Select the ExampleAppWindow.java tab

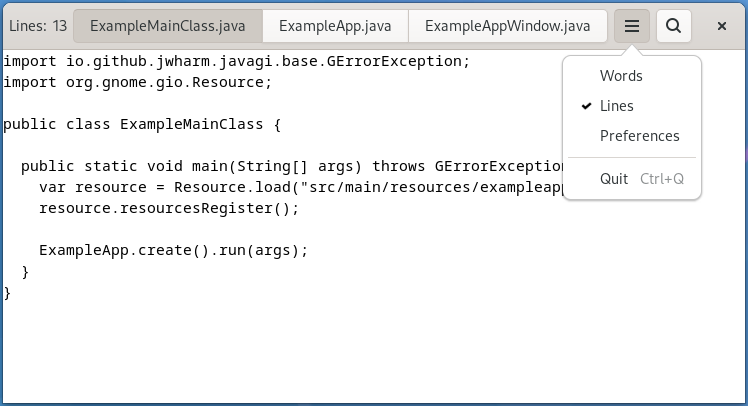(x=508, y=26)
